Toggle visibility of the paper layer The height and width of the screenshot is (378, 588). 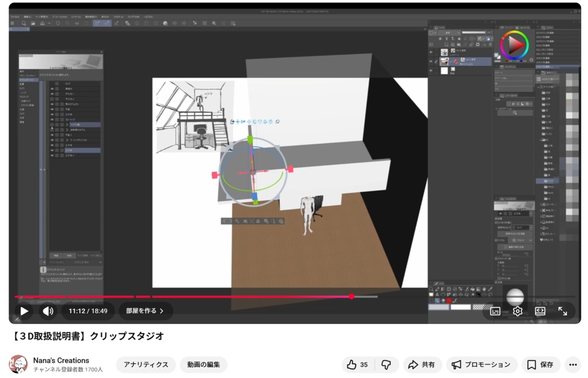(431, 71)
